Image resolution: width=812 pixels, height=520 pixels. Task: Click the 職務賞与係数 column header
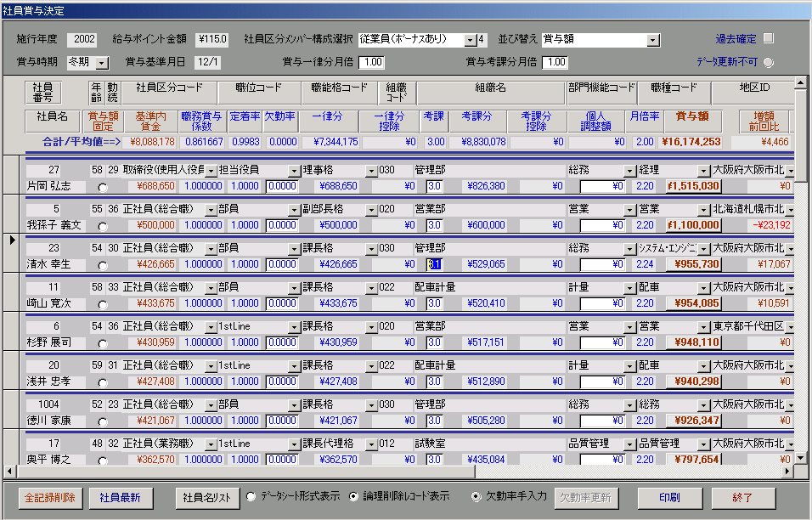tap(202, 121)
